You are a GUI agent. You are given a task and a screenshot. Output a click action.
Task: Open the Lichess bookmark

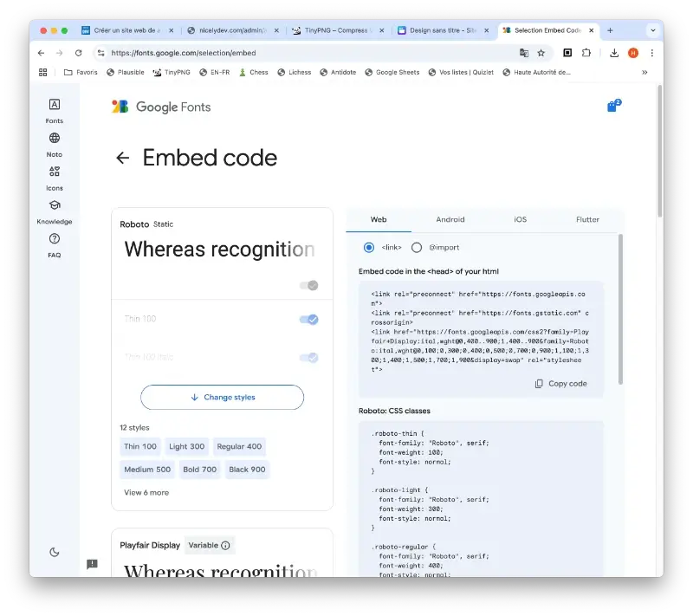(x=295, y=73)
